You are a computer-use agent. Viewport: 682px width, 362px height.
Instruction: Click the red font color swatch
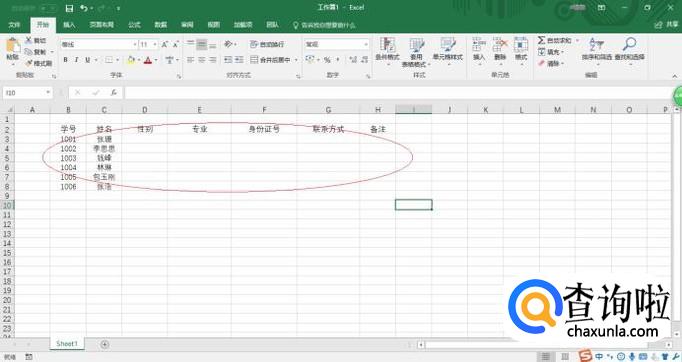pos(148,60)
